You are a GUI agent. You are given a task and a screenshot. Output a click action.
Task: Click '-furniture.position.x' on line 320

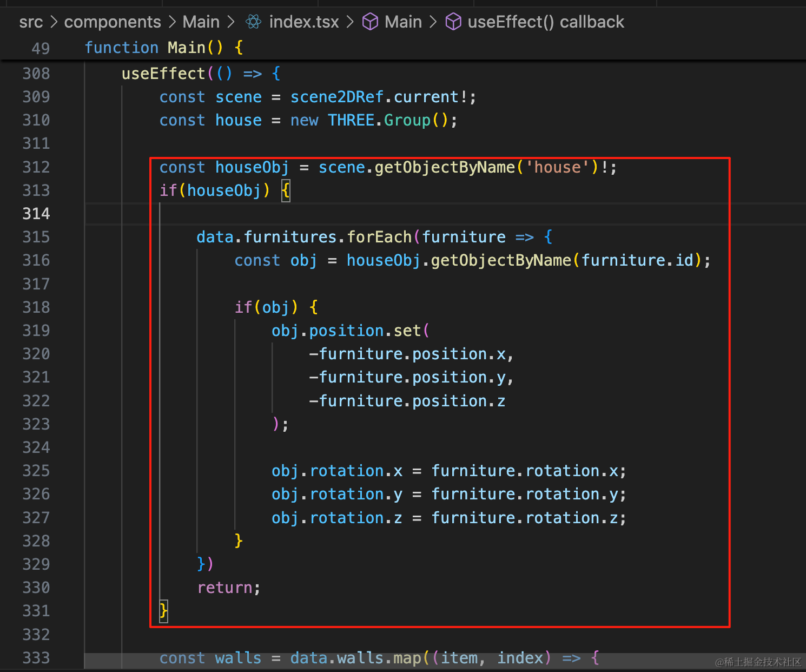point(407,354)
